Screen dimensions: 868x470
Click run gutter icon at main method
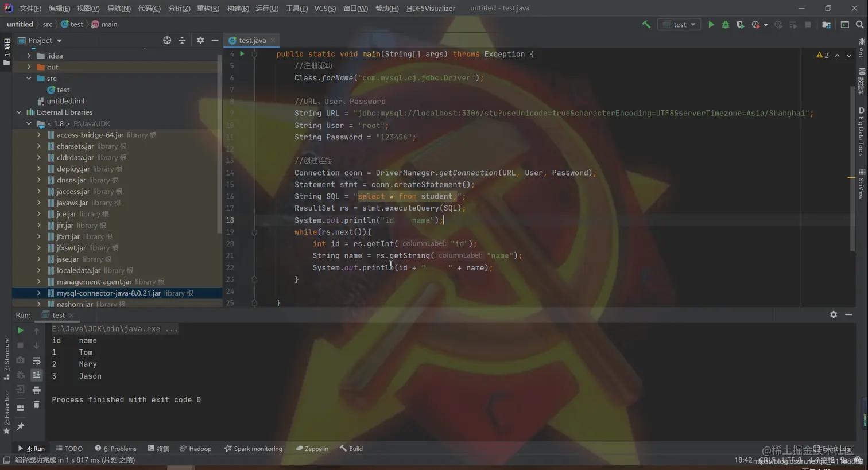click(242, 54)
